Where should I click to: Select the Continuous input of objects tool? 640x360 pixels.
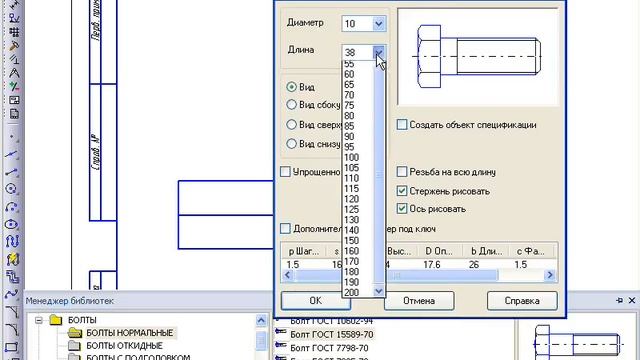coord(12,241)
